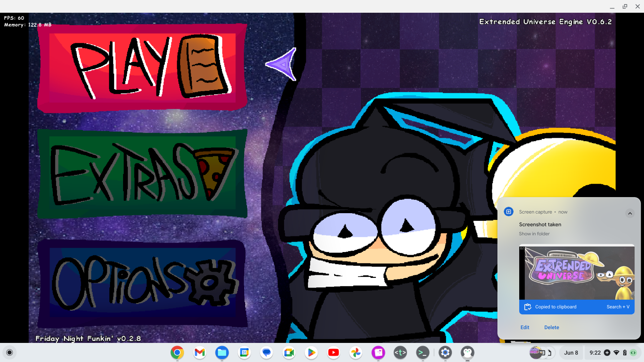Delete the captured screenshot
The image size is (644, 362).
[551, 327]
